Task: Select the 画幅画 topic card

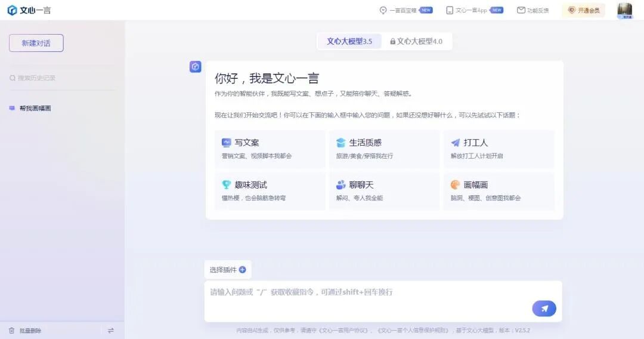Action: (x=499, y=191)
